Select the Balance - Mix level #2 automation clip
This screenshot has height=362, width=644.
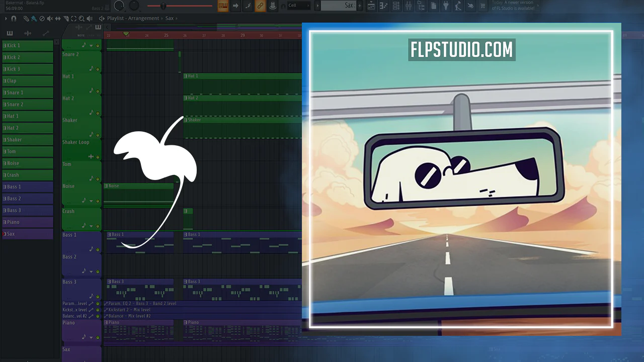202,316
